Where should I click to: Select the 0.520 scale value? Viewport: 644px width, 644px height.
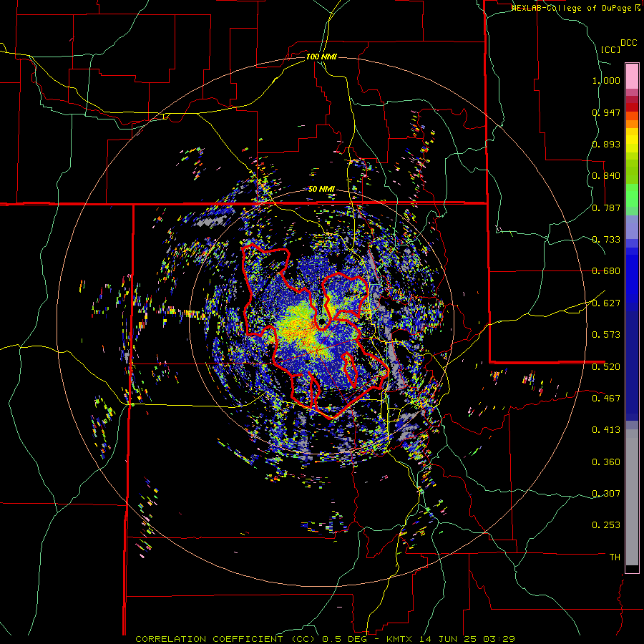click(x=606, y=366)
